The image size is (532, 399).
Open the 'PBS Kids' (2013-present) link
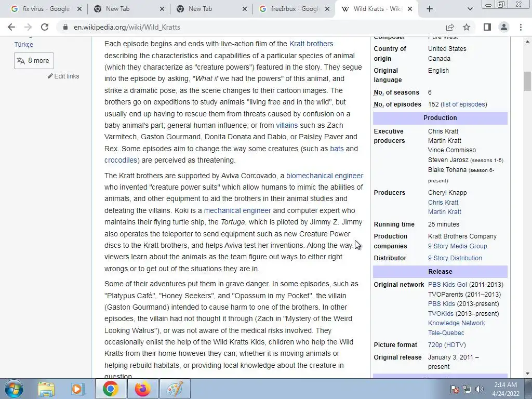pyautogui.click(x=442, y=304)
